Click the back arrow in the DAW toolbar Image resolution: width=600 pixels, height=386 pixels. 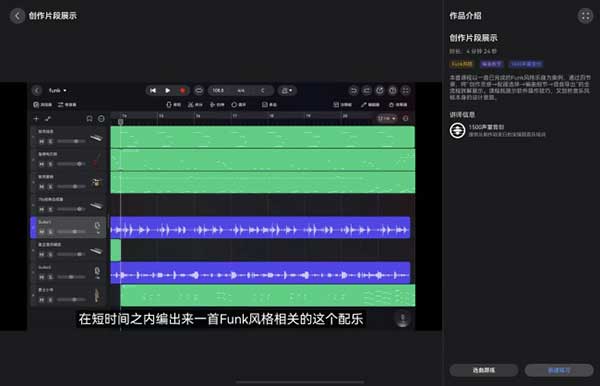click(x=37, y=90)
